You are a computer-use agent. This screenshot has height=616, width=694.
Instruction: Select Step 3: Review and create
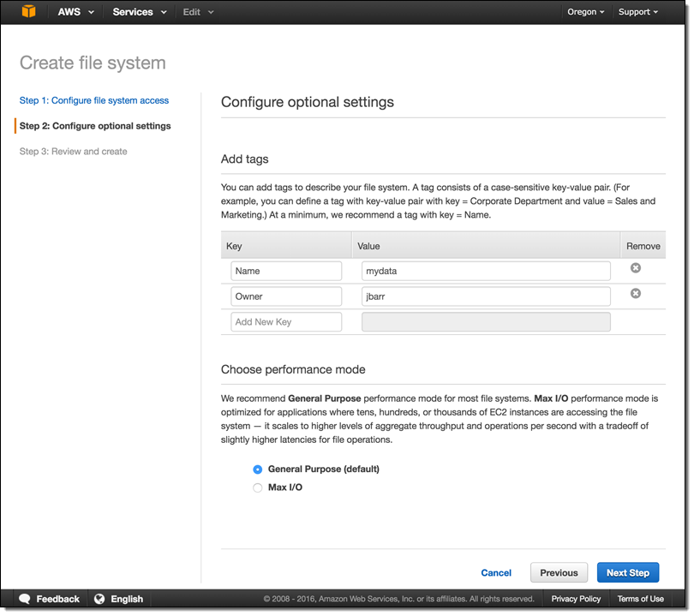(x=73, y=152)
